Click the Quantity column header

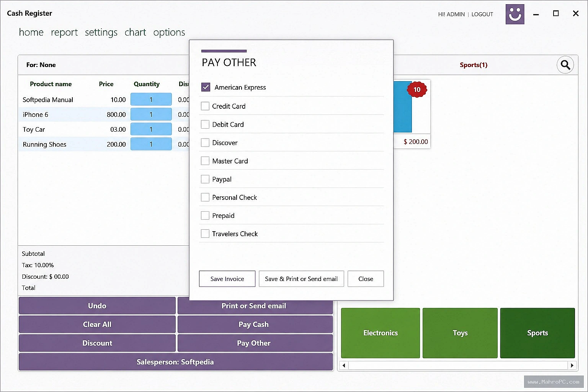pyautogui.click(x=147, y=84)
